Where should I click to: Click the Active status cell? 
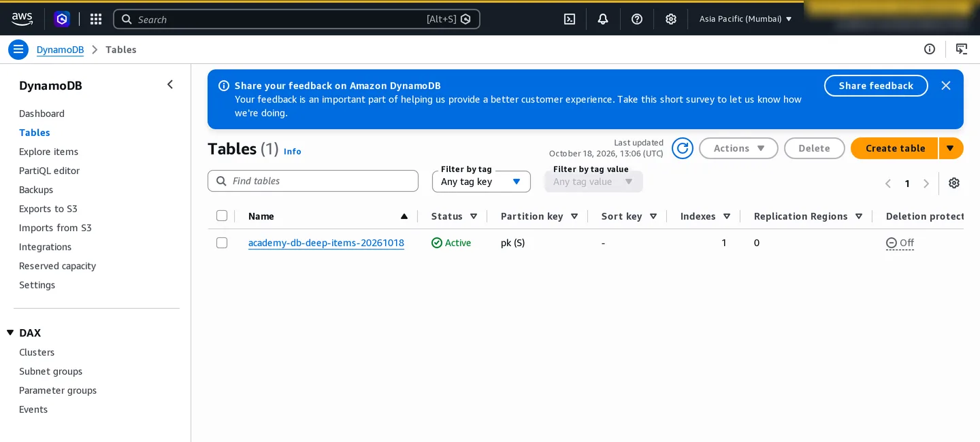(451, 243)
